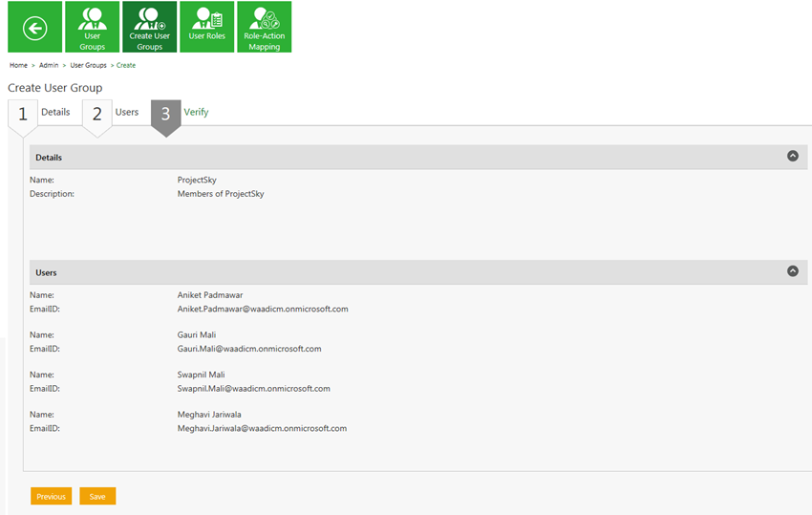Click the Create breadcrumb item

[x=126, y=65]
